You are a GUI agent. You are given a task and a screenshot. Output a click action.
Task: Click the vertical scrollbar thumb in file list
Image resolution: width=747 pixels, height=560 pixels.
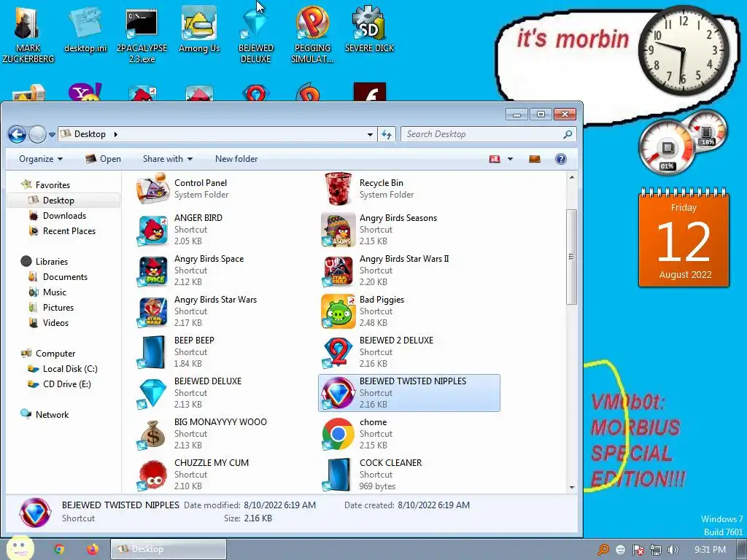(572, 257)
